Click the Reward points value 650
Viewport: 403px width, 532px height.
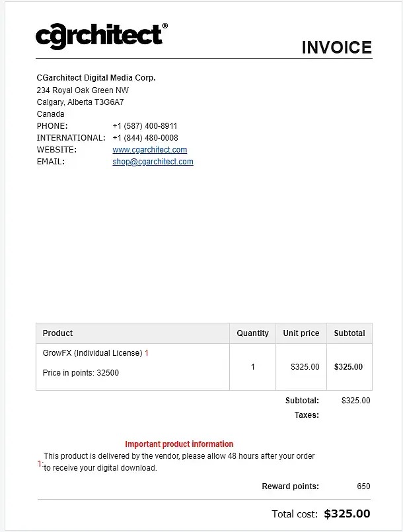pos(363,486)
